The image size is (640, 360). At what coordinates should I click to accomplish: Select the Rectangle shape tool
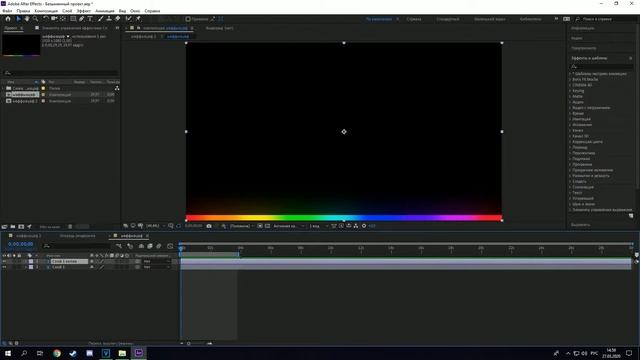pos(73,19)
